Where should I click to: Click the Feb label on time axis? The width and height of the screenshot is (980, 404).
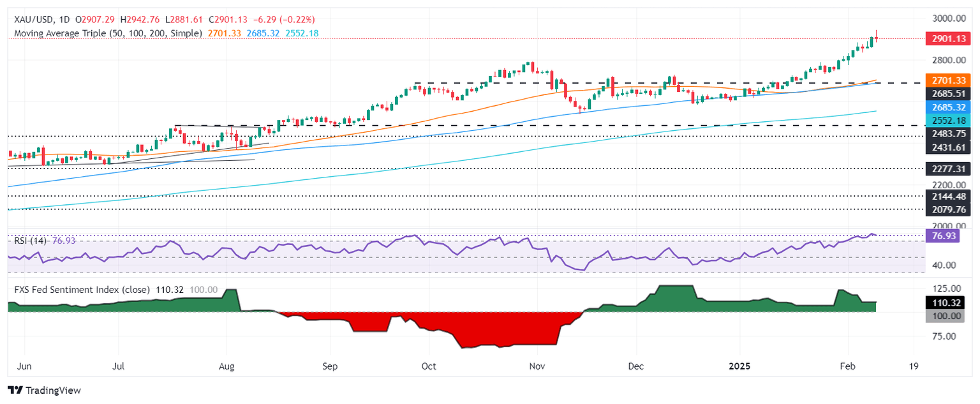point(848,366)
